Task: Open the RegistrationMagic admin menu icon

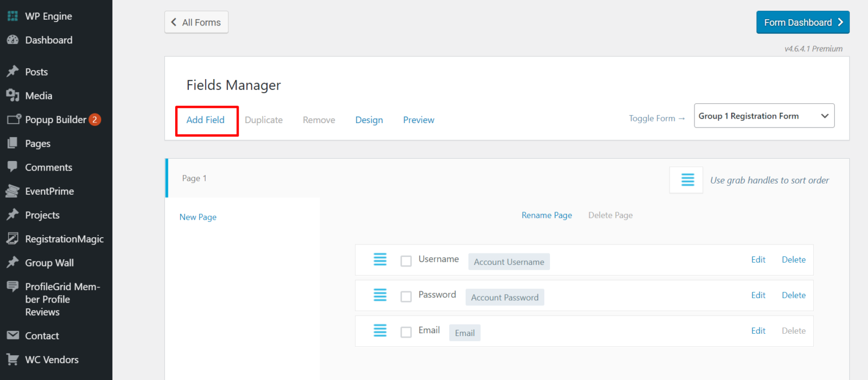Action: (12, 238)
